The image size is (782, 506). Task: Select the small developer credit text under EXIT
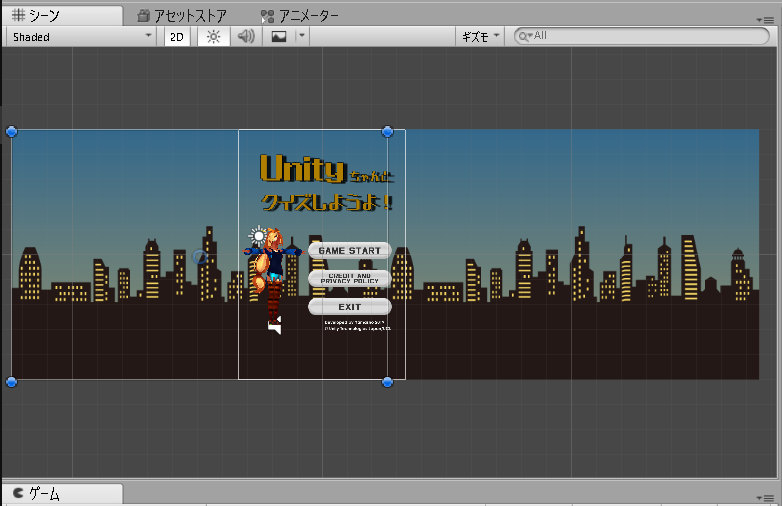coord(358,326)
